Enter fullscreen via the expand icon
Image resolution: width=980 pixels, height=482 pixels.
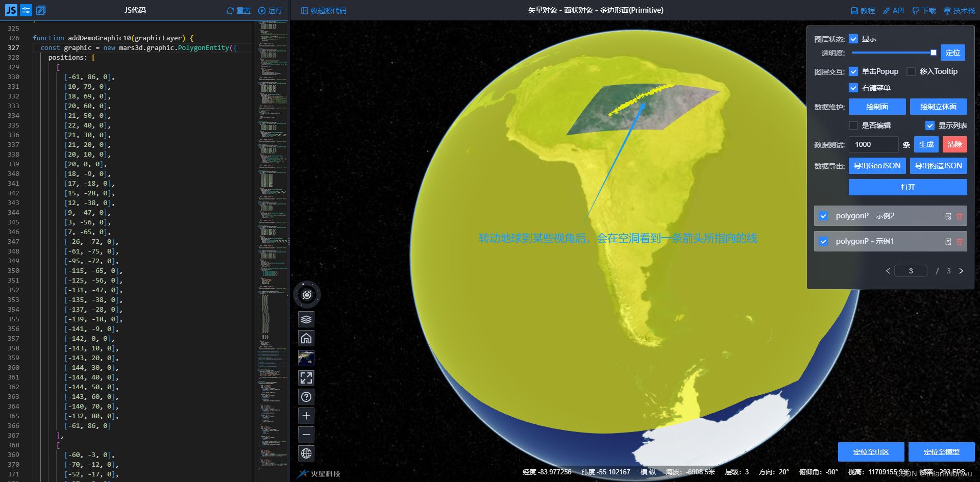click(x=306, y=378)
